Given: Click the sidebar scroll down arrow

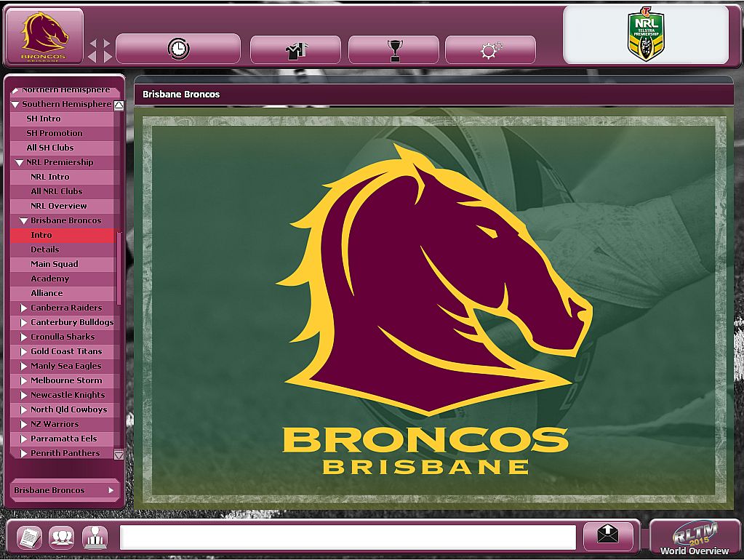Looking at the screenshot, I should [119, 455].
